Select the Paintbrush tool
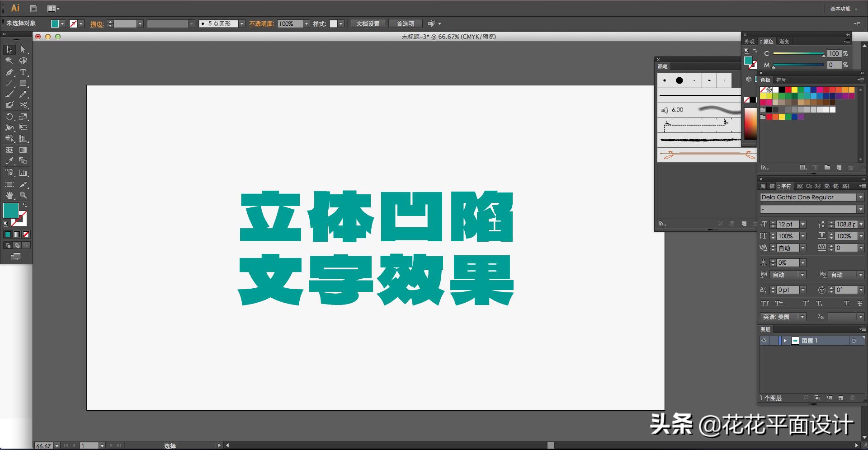This screenshot has width=868, height=450. 9,94
